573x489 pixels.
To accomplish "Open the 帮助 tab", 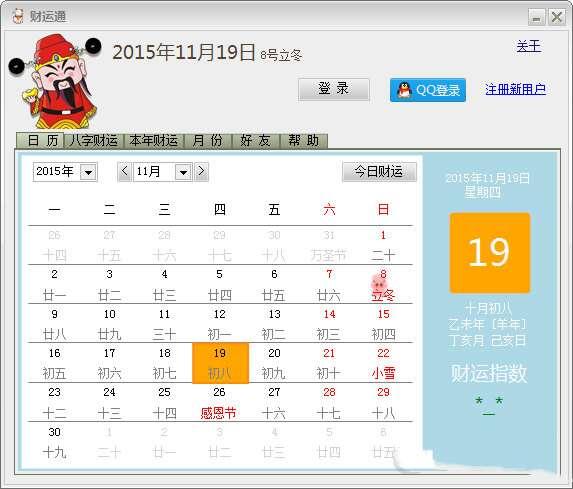I will pos(303,141).
